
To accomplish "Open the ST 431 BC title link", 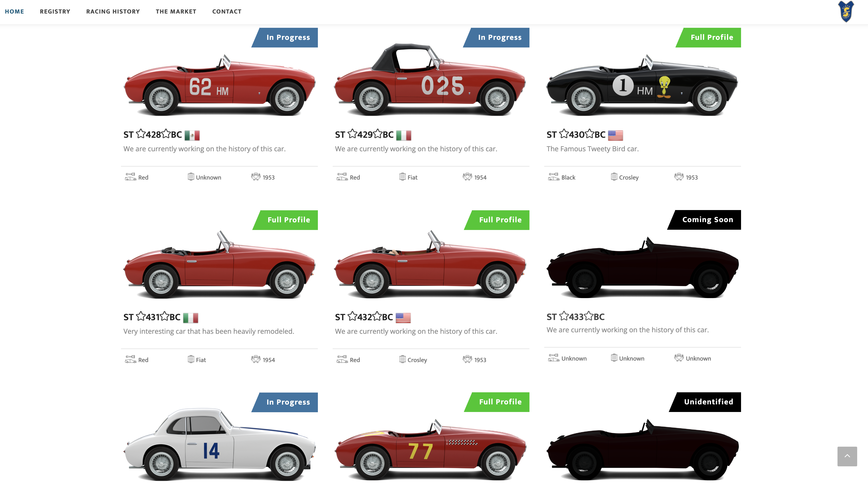I will [152, 317].
